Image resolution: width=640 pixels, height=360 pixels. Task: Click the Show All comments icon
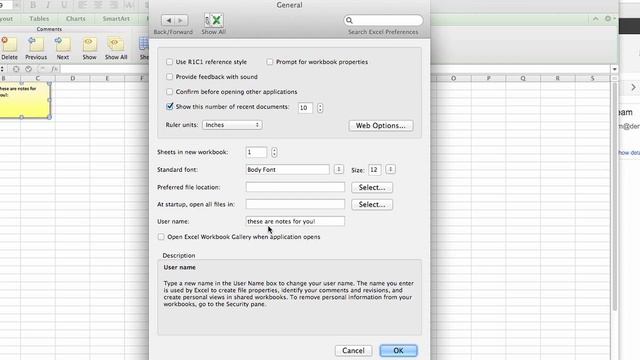pos(116,44)
